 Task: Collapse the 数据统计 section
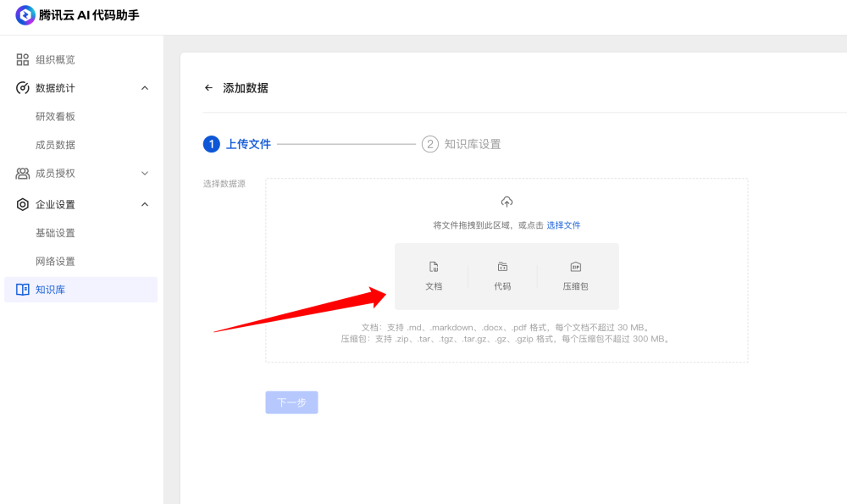144,87
